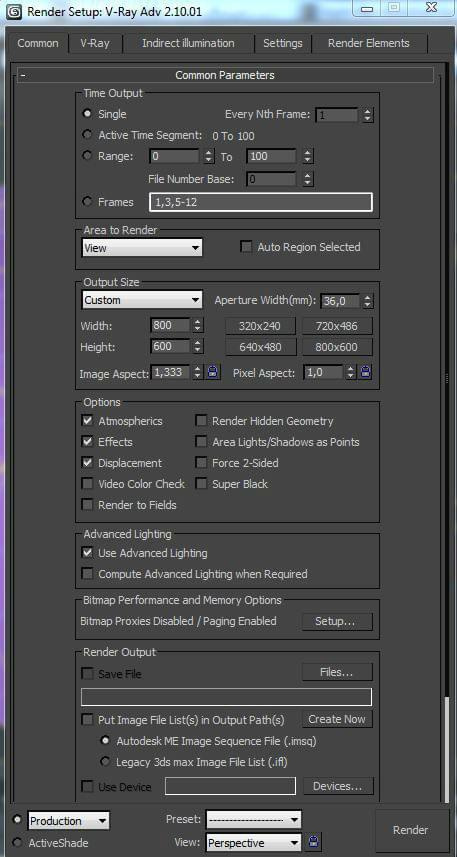Enable Render to Fields checkbox

[87, 505]
